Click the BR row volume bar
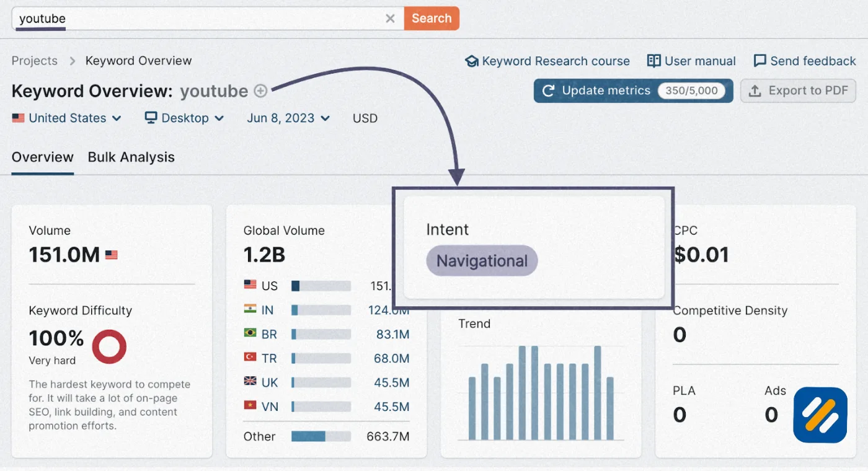The image size is (868, 471). (x=321, y=334)
